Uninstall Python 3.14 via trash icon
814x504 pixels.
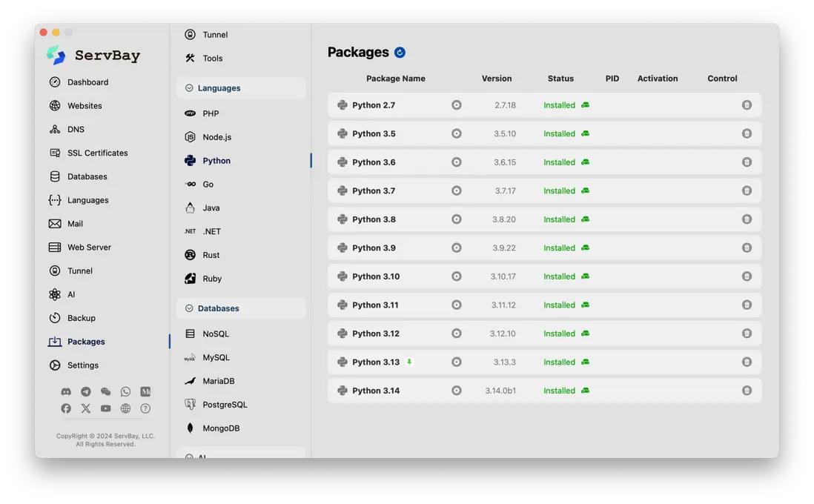(x=747, y=391)
